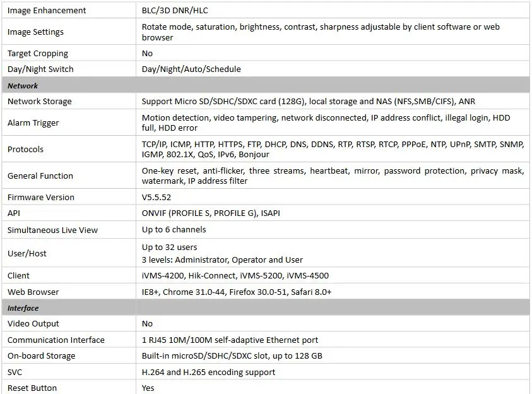The width and height of the screenshot is (532, 394).
Task: Click the "Reset Button" label
Action: [x=32, y=388]
